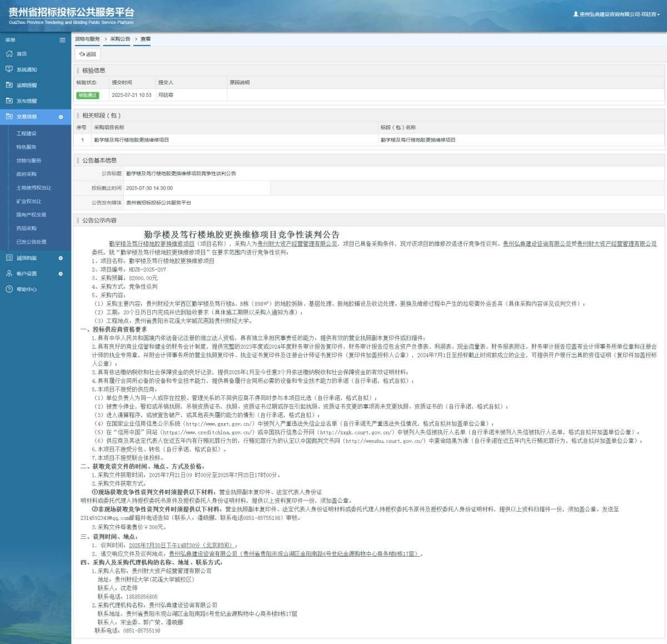Click the gsxt.gov.cn URL text
The height and width of the screenshot is (644, 667).
point(219,424)
